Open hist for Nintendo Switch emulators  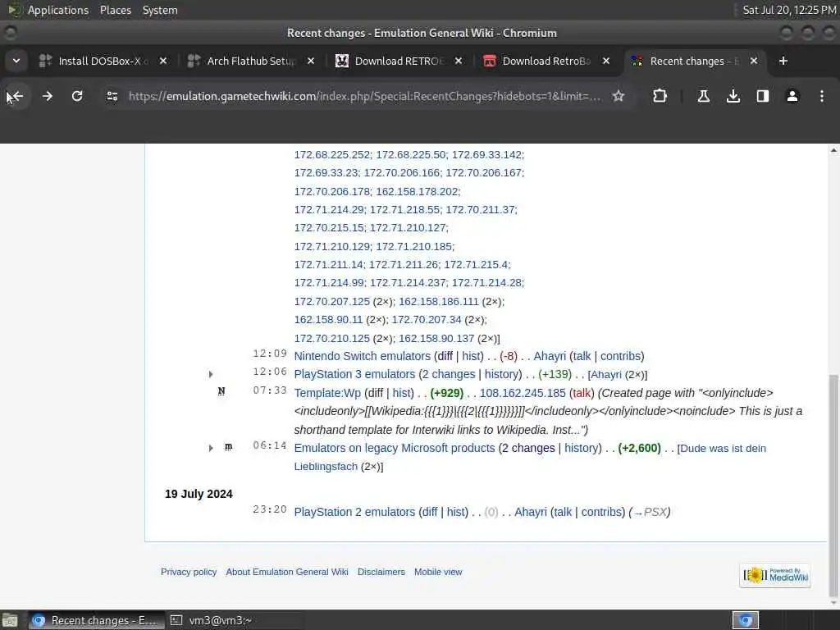tap(470, 356)
